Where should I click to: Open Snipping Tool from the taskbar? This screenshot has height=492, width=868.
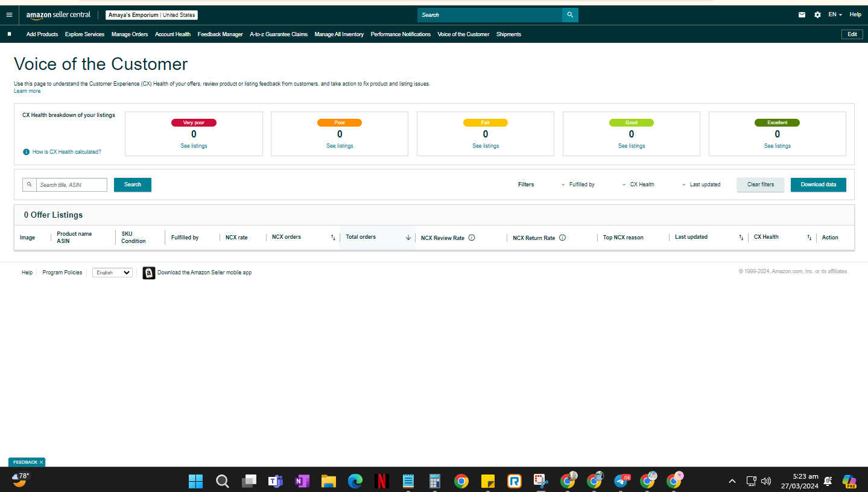click(x=540, y=481)
